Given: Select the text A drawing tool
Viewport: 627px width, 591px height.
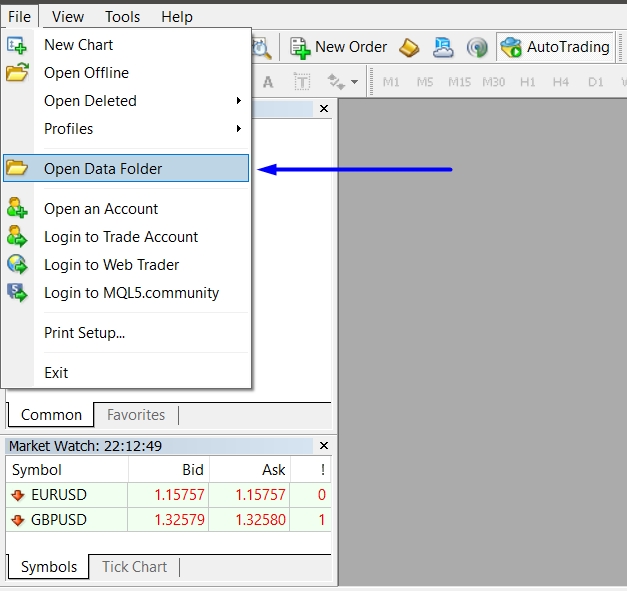Looking at the screenshot, I should pos(268,82).
